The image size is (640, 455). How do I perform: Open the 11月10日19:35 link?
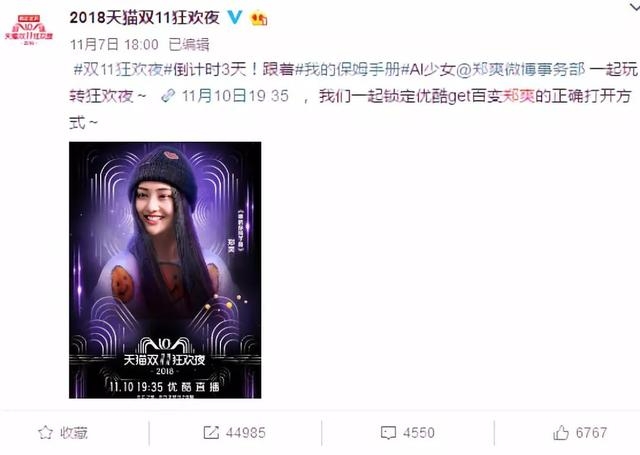coord(236,96)
